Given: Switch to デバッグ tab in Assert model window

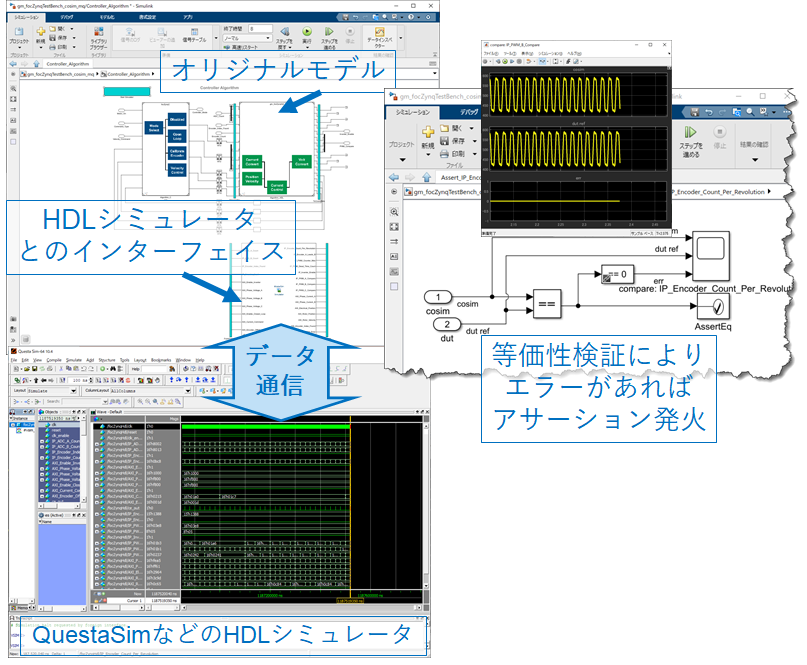Looking at the screenshot, I should [x=469, y=112].
